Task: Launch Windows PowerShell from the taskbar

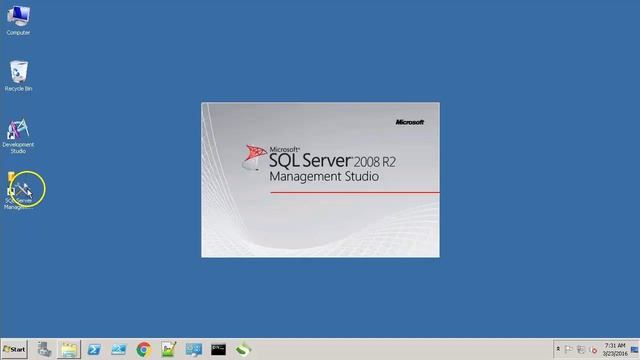Action: 94,349
